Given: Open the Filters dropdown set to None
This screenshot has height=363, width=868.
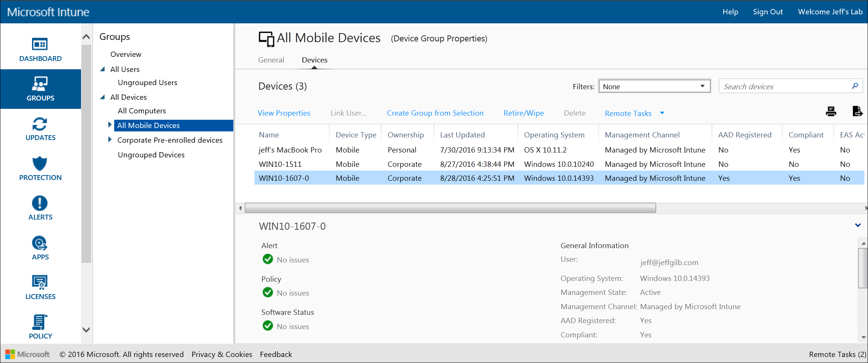Looking at the screenshot, I should [655, 86].
